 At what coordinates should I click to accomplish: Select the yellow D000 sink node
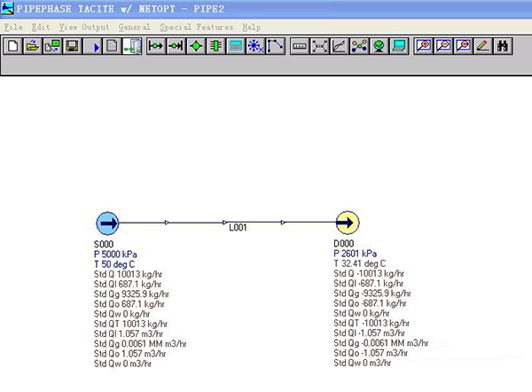(x=348, y=223)
